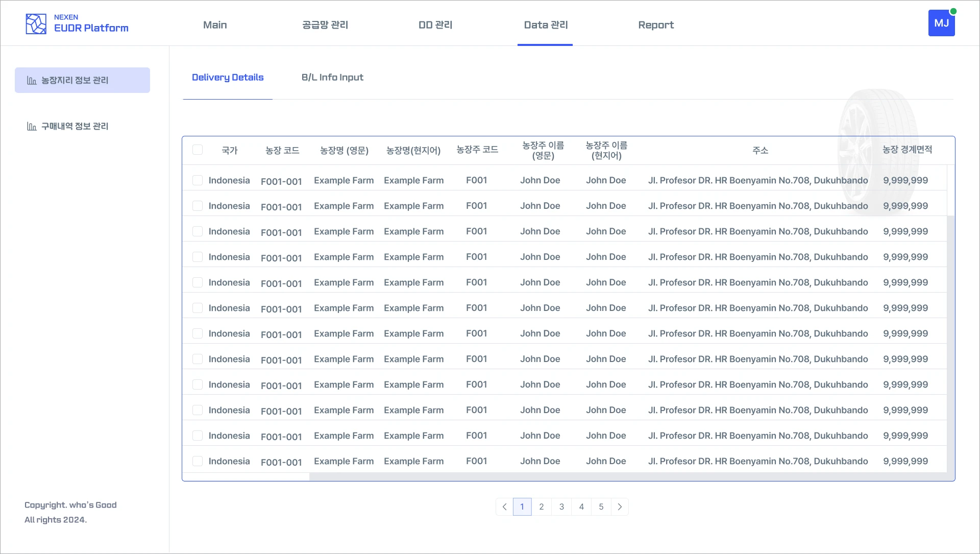Go to next page using right chevron
The height and width of the screenshot is (554, 980).
point(620,507)
